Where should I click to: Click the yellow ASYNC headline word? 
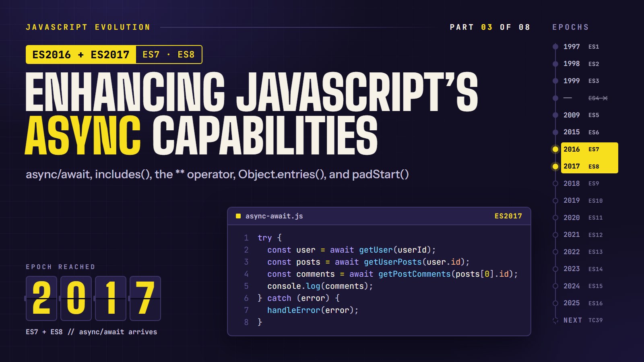coord(83,136)
